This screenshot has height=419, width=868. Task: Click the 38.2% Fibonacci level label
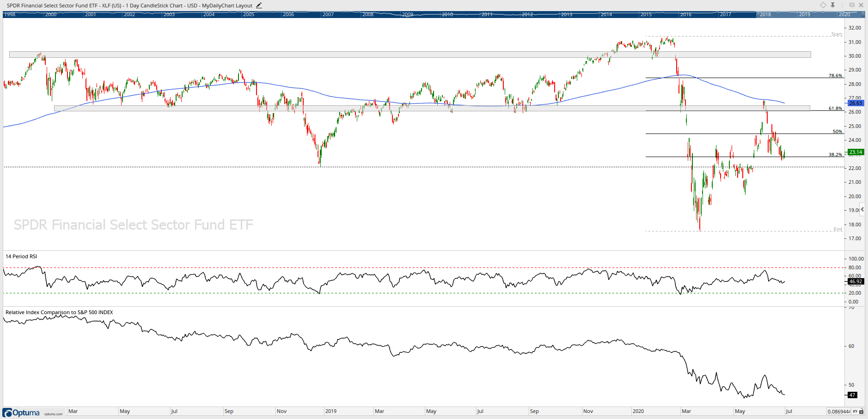coord(835,154)
